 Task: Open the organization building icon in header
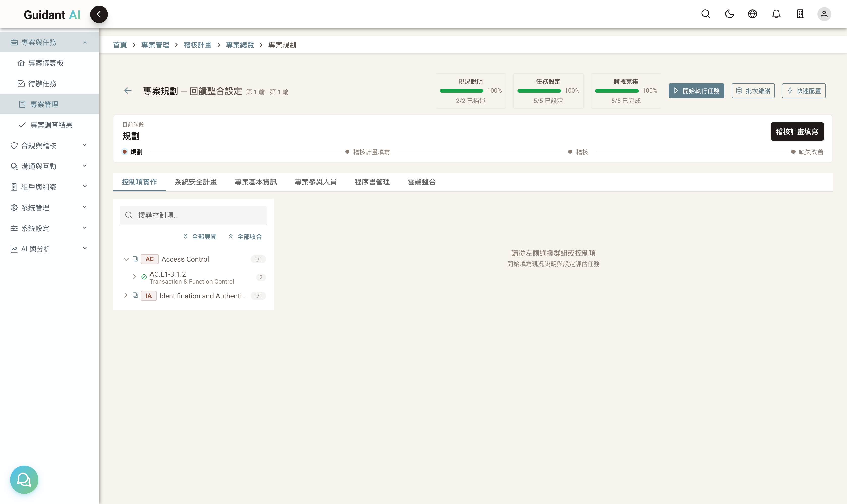tap(800, 14)
